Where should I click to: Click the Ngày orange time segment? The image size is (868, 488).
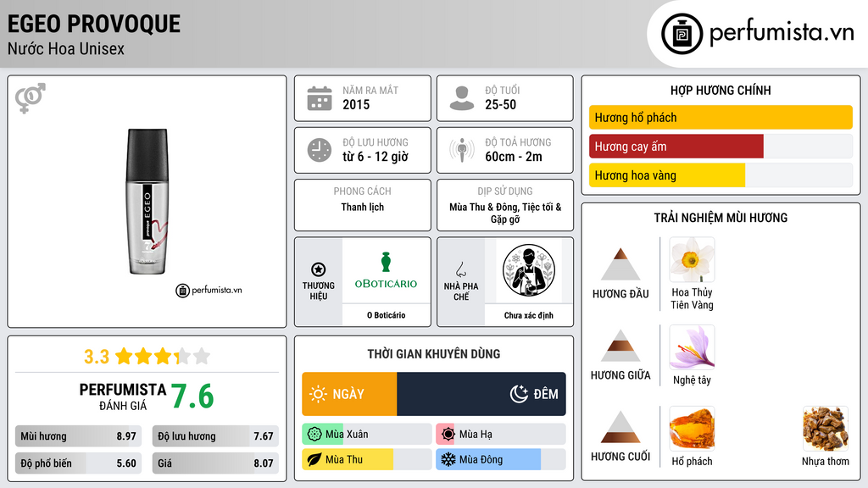(x=349, y=394)
